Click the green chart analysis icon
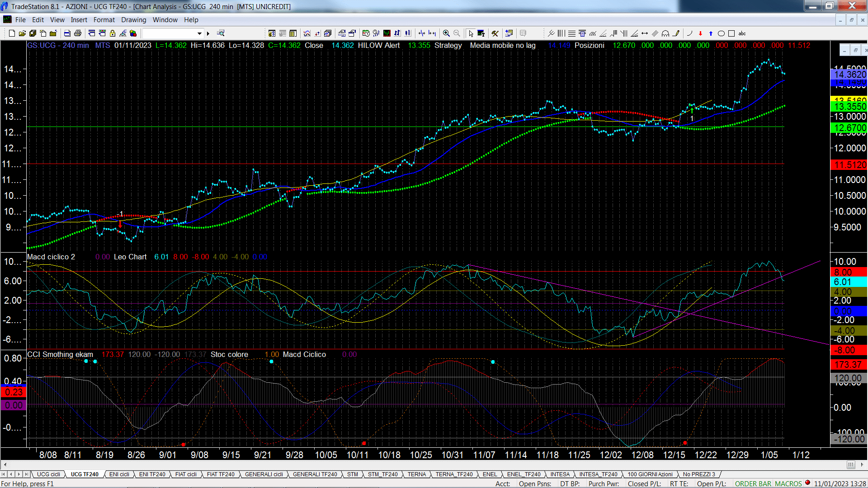The width and height of the screenshot is (868, 488). click(387, 33)
